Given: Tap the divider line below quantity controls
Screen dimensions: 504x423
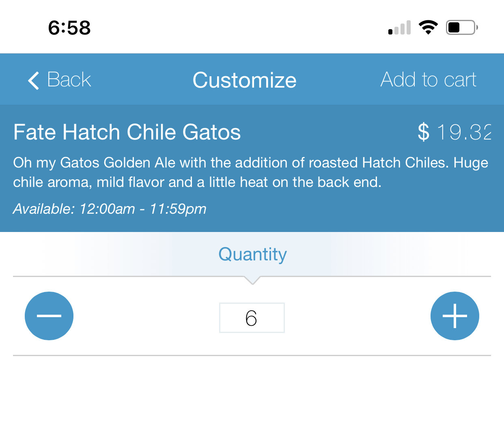Looking at the screenshot, I should point(252,356).
